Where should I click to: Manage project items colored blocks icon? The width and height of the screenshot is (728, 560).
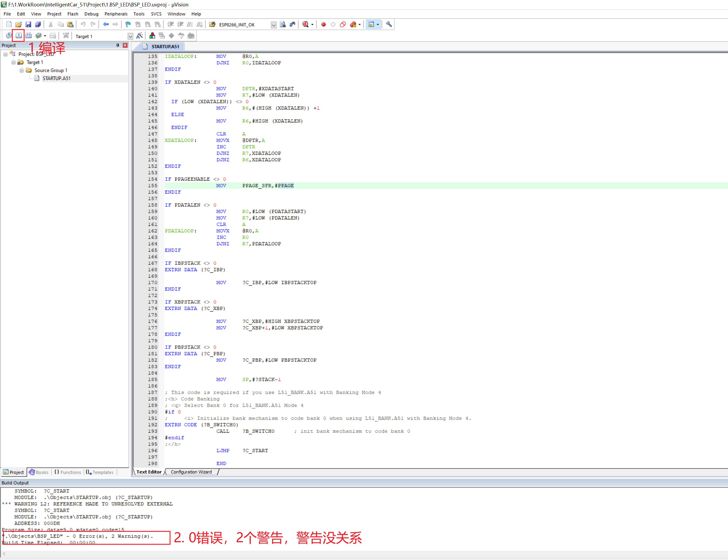click(x=152, y=36)
